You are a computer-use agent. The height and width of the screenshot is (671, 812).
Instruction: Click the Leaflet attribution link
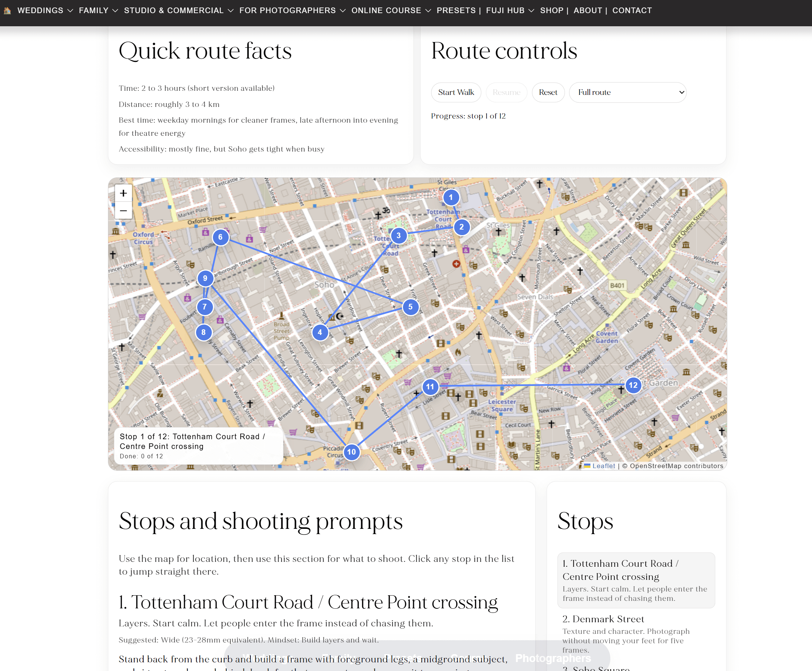point(604,466)
